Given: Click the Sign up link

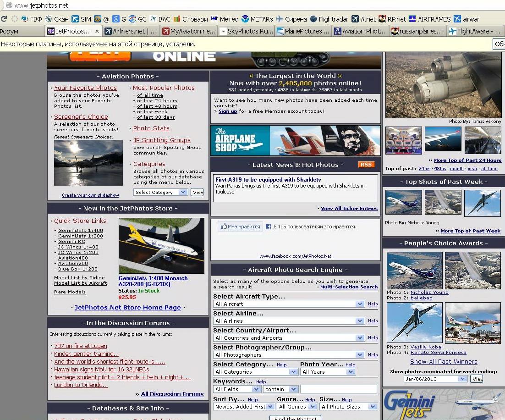Looking at the screenshot, I should (x=228, y=111).
